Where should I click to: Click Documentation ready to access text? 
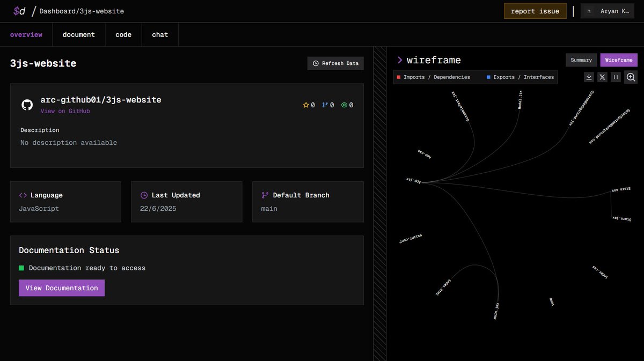point(87,268)
